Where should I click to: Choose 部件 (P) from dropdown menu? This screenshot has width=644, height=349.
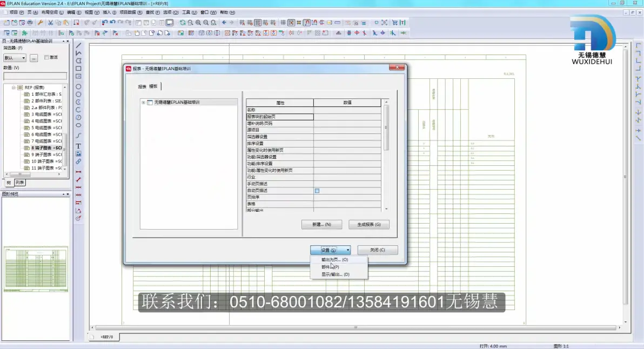[339, 267]
